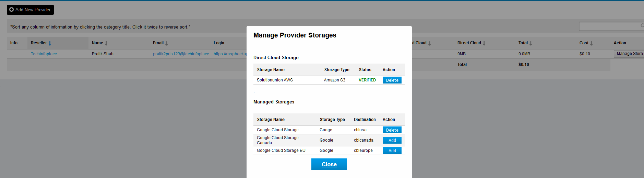Click the Add New Provider button
The width and height of the screenshot is (644, 178).
[30, 10]
